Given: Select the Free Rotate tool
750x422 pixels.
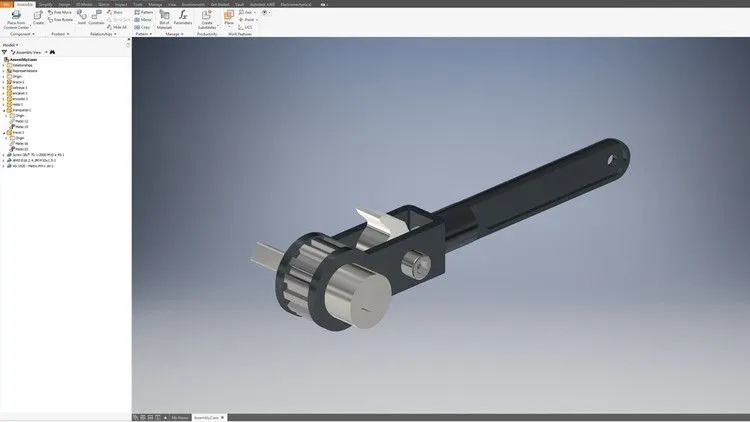Looking at the screenshot, I should click(61, 20).
